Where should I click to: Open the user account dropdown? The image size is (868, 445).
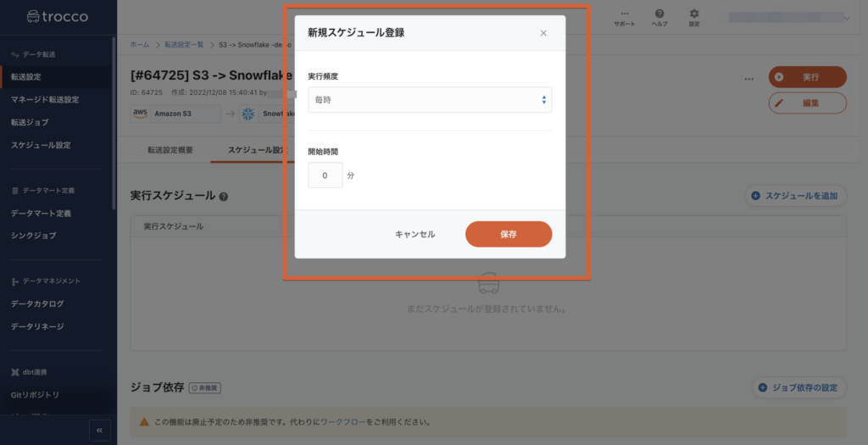coord(788,17)
